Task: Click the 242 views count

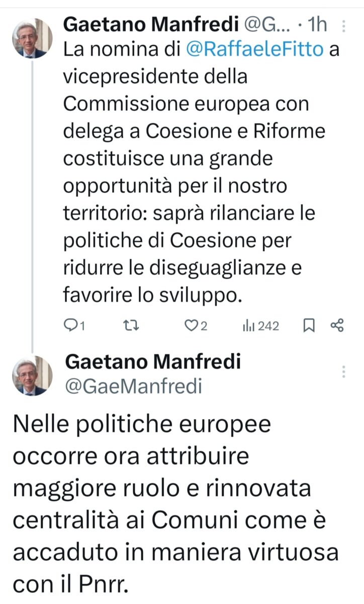Action: tap(268, 326)
